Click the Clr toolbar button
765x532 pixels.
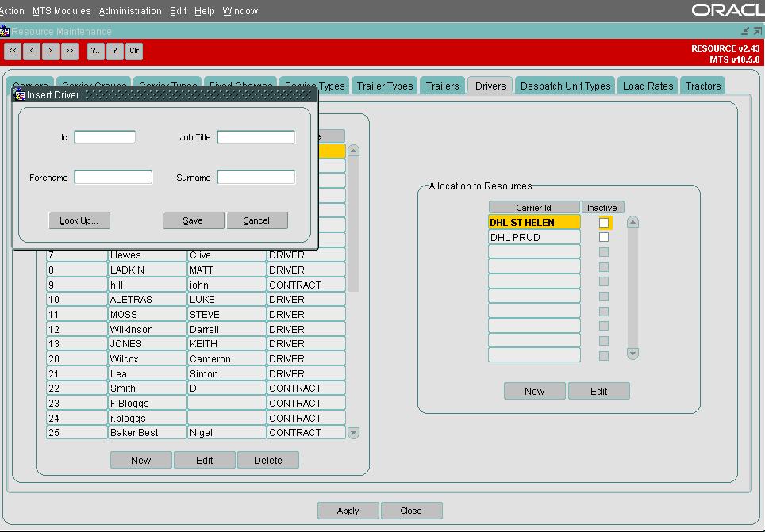[x=134, y=51]
